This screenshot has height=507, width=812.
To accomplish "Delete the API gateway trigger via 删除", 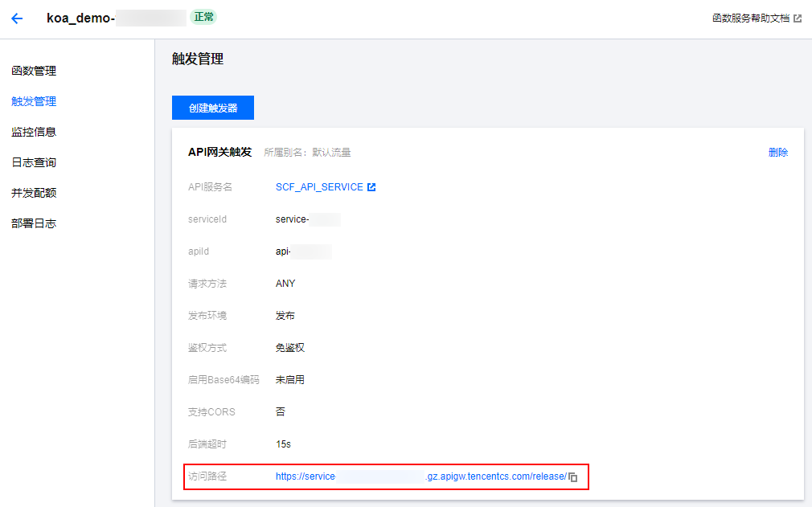I will (x=777, y=152).
